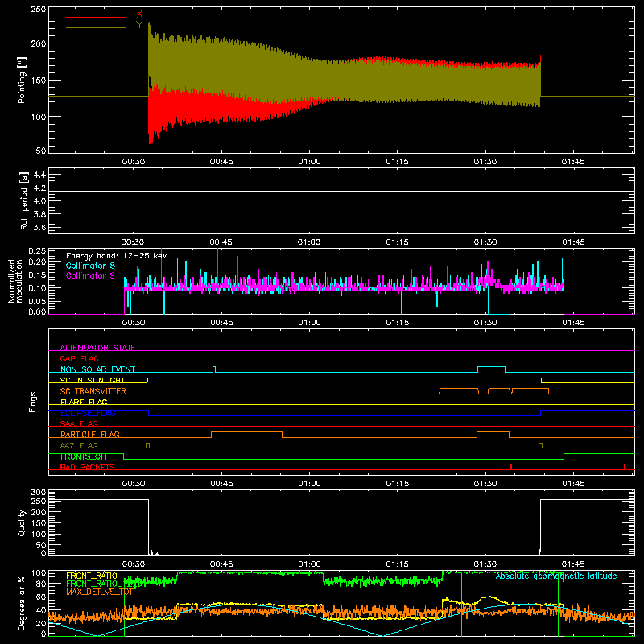This screenshot has height=644, width=644.
Task: Select the BAD_PACKETS flag label
Action: (x=88, y=467)
